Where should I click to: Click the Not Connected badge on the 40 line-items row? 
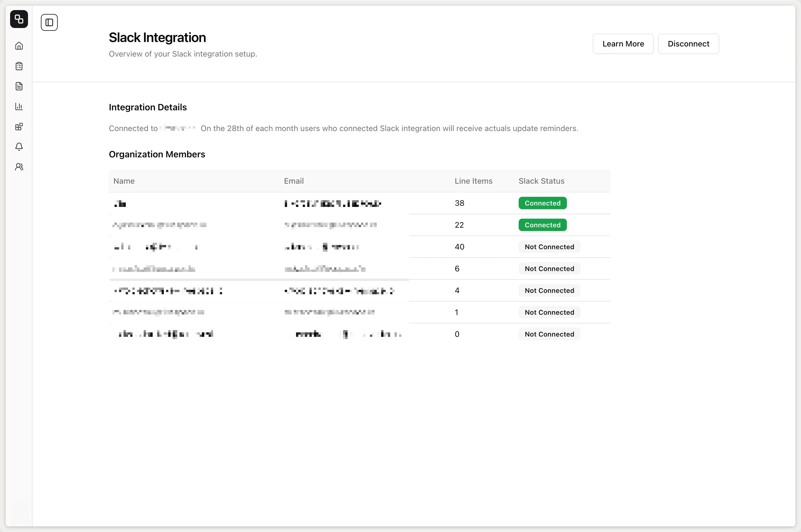(x=549, y=247)
